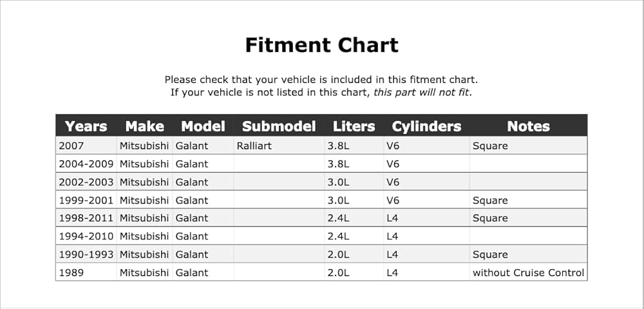Select the 1999-2001 years cell
Image resolution: width=644 pixels, height=309 pixels.
[86, 200]
